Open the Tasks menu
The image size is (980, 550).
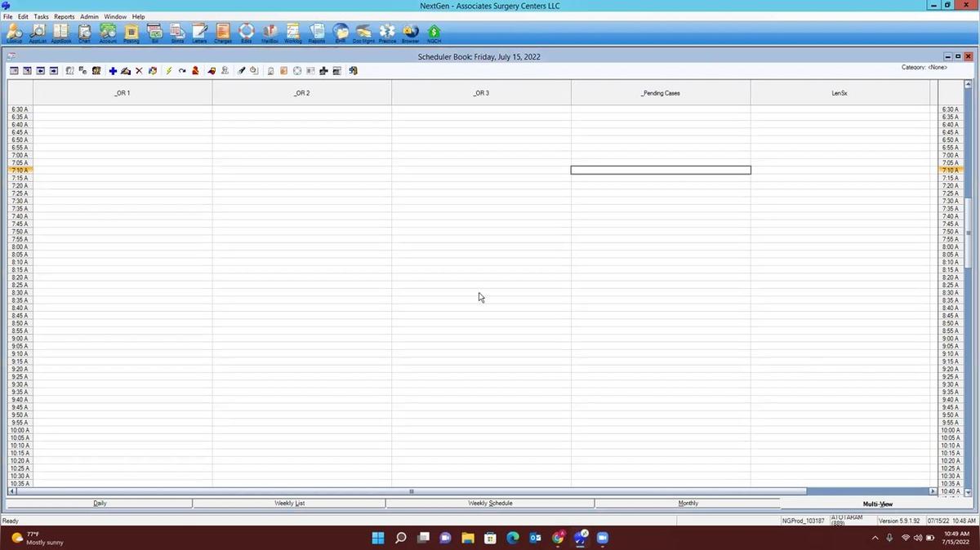[41, 16]
